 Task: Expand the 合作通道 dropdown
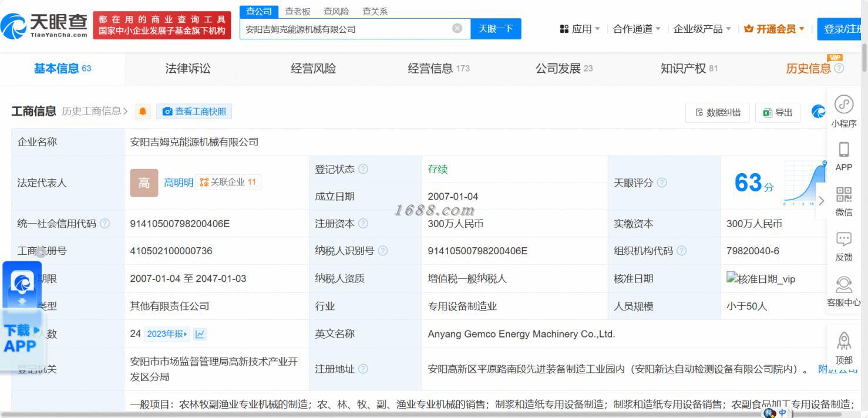[637, 29]
